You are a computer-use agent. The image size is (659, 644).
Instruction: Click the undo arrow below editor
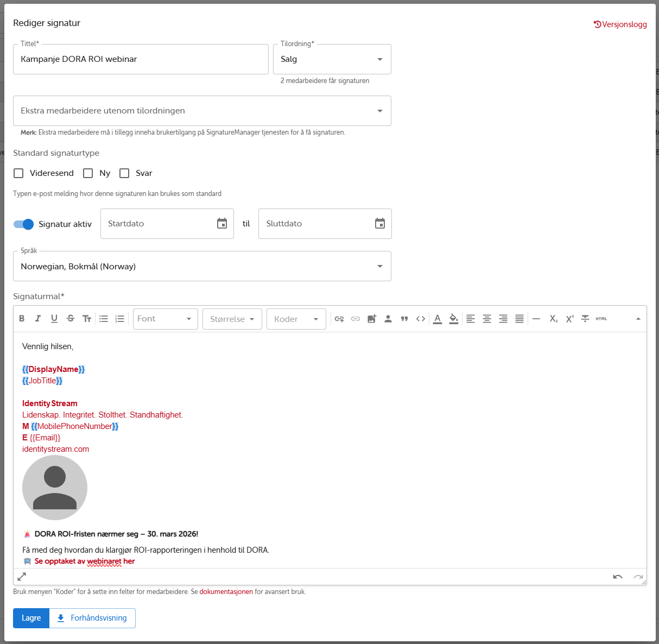tap(618, 577)
